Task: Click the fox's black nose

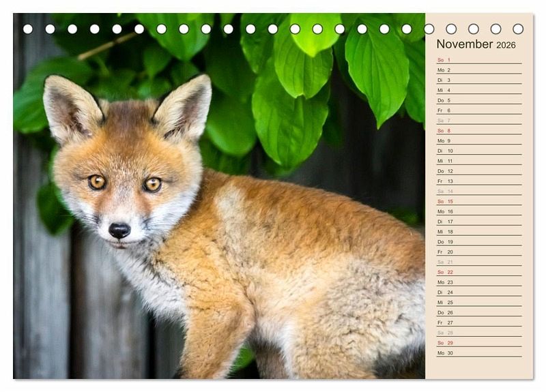Action: (x=119, y=230)
